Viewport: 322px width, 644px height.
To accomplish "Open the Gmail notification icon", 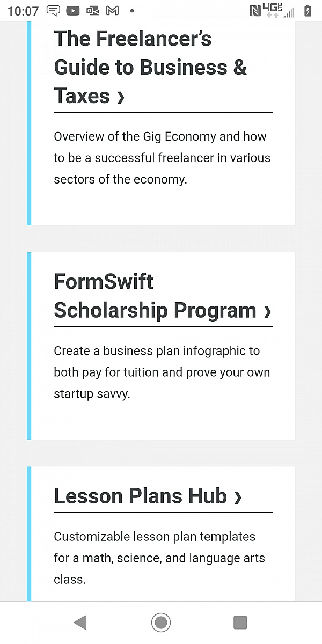I will pyautogui.click(x=112, y=10).
